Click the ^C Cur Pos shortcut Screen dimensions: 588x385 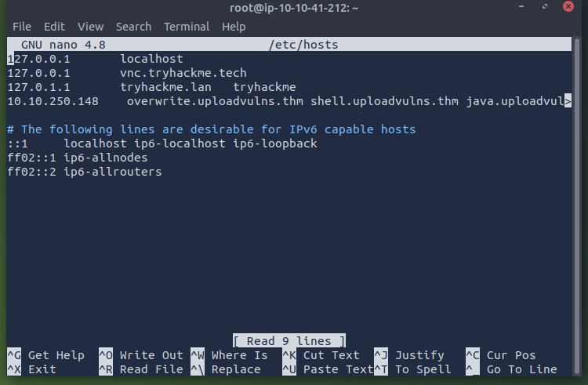pos(501,355)
